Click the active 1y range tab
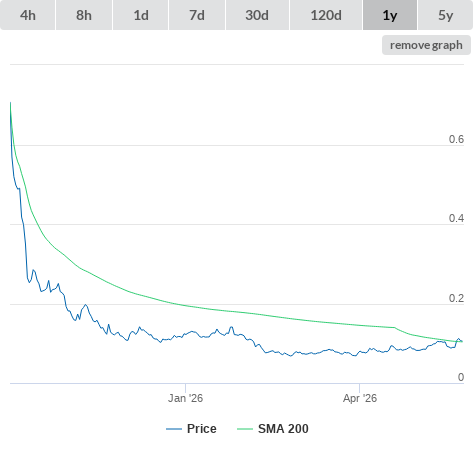Image resolution: width=474 pixels, height=455 pixels. pos(390,15)
